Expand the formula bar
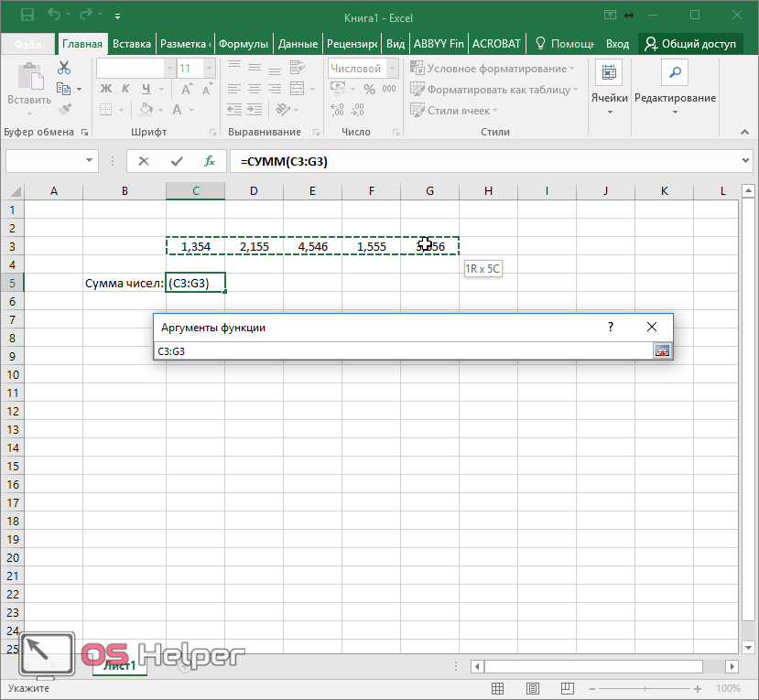 point(745,161)
